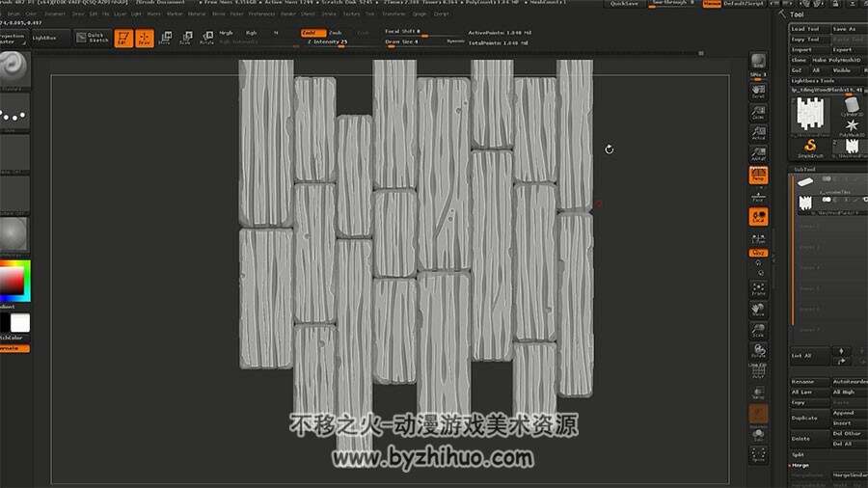Click the Zoom canvas icon
The image size is (868, 488).
point(758,112)
